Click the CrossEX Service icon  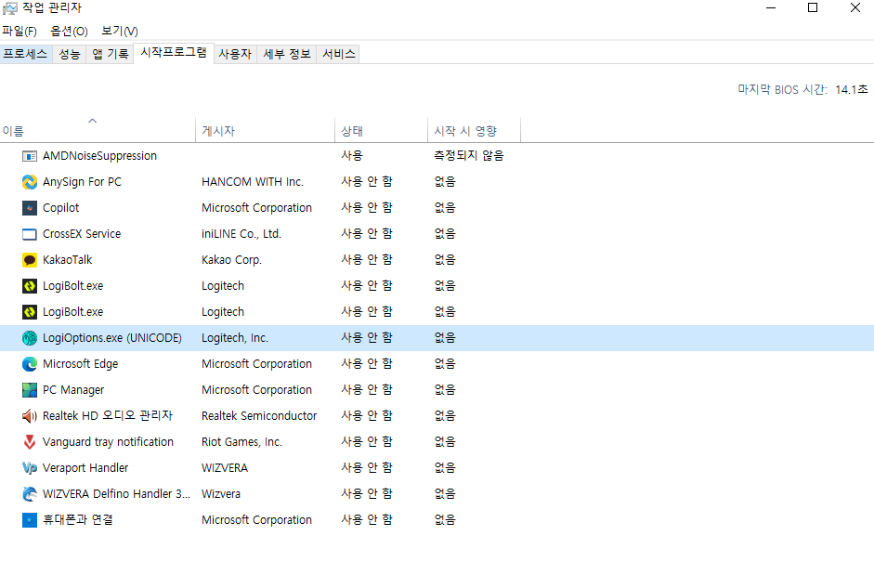click(30, 234)
